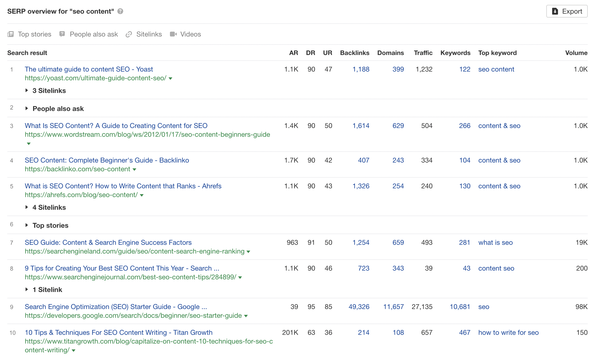Open 9 Tips for Creating Your Best SEO Content
The image size is (595, 364).
tap(122, 268)
